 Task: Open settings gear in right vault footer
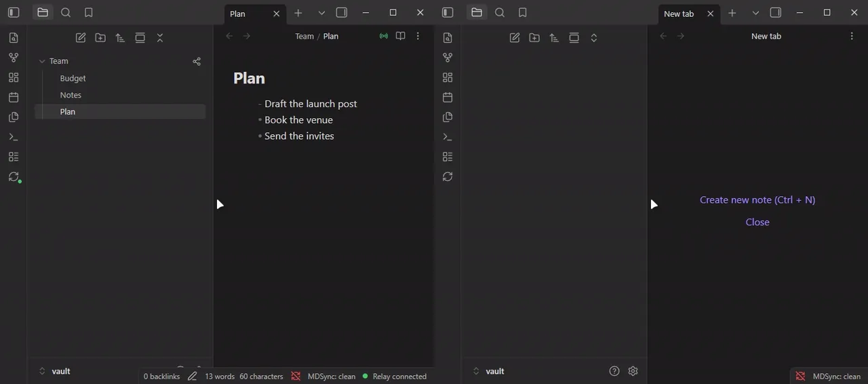click(633, 371)
